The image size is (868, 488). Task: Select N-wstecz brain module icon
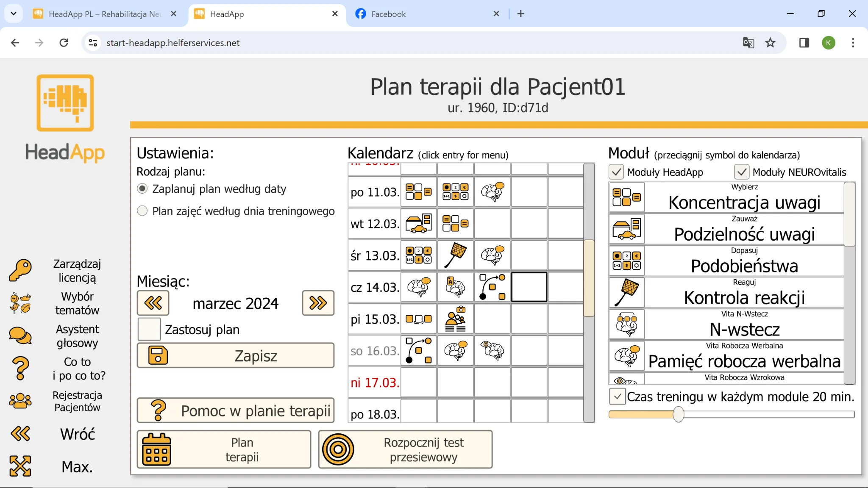626,324
